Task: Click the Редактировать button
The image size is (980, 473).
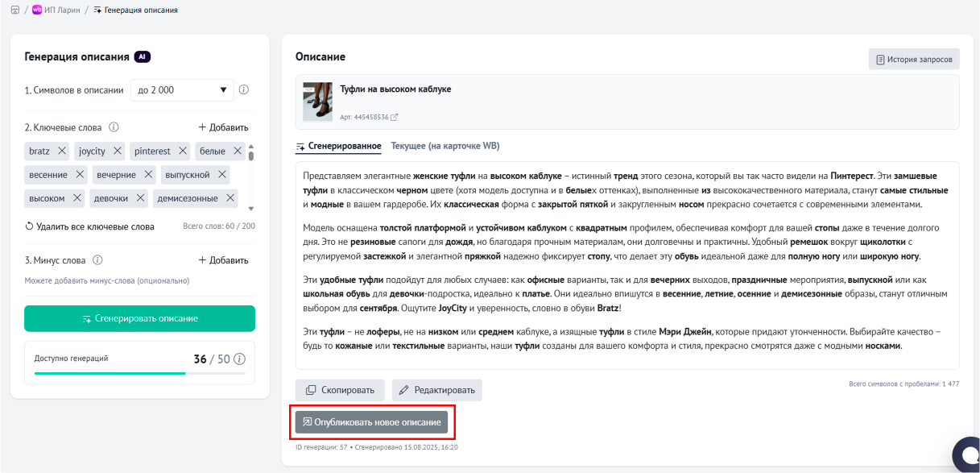Action: click(x=437, y=390)
